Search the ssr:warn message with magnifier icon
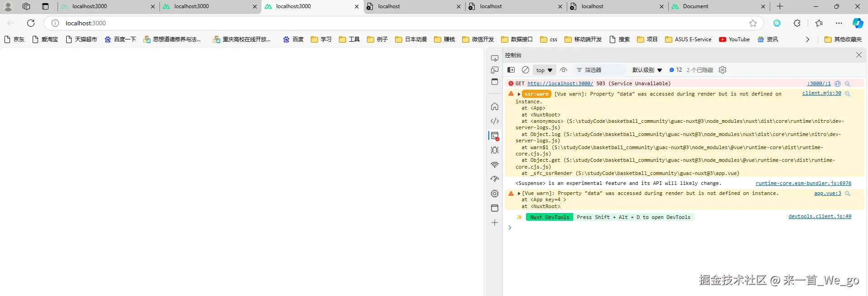 tap(847, 93)
